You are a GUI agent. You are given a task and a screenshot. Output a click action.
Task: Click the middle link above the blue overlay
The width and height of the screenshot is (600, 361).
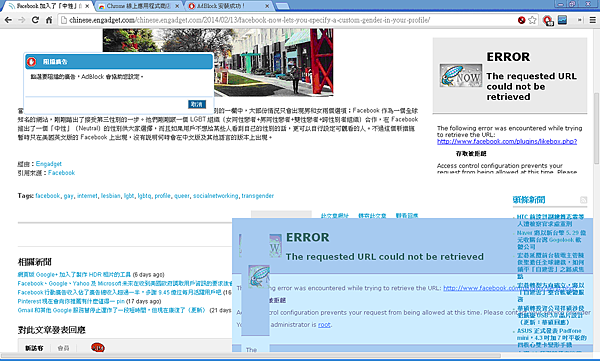[x=372, y=216]
